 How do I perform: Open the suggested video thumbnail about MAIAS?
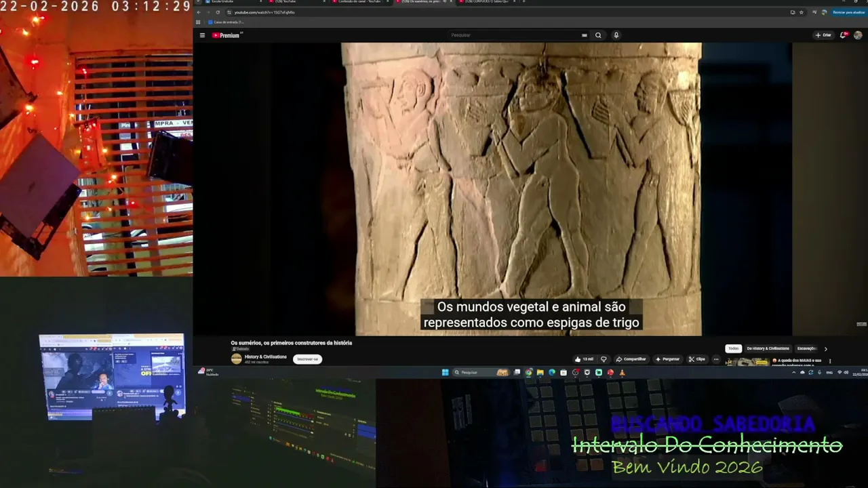(x=748, y=363)
